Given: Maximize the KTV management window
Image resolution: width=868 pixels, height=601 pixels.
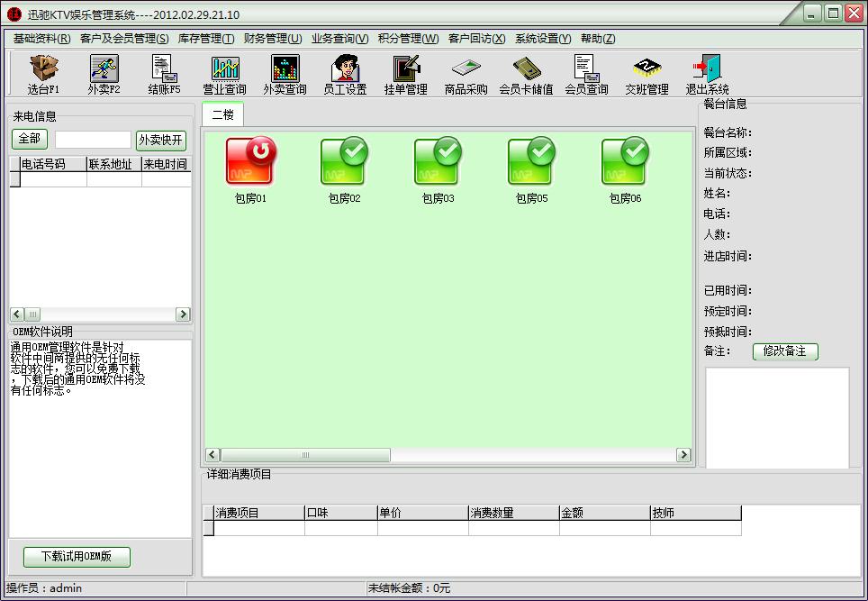Looking at the screenshot, I should point(833,14).
